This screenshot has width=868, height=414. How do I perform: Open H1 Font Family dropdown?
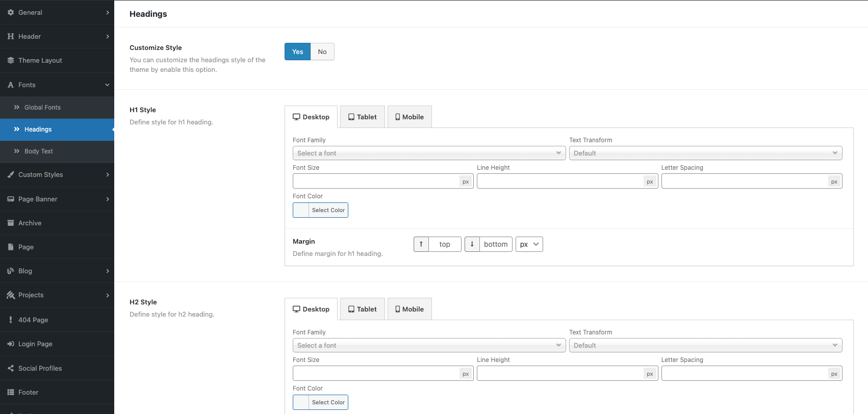point(429,153)
